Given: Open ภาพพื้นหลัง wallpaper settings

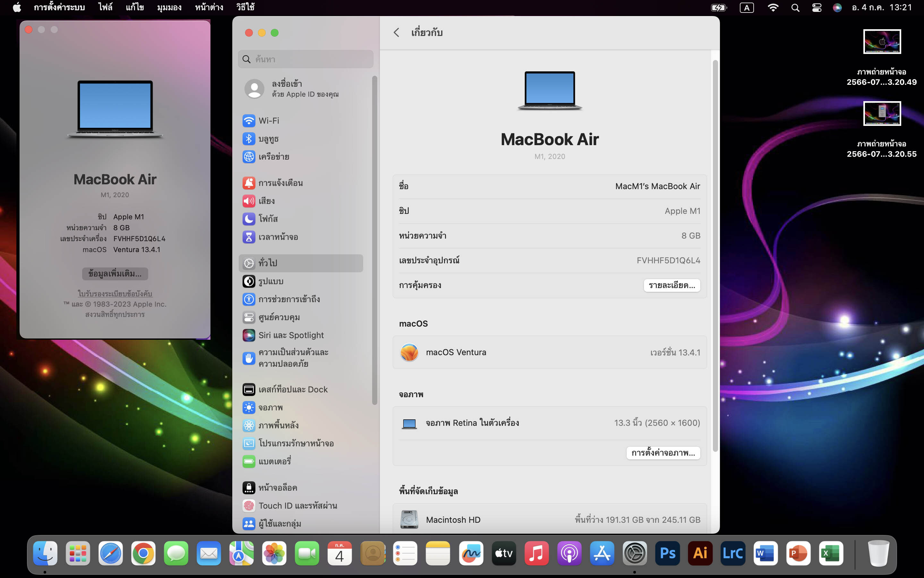Looking at the screenshot, I should point(301,425).
